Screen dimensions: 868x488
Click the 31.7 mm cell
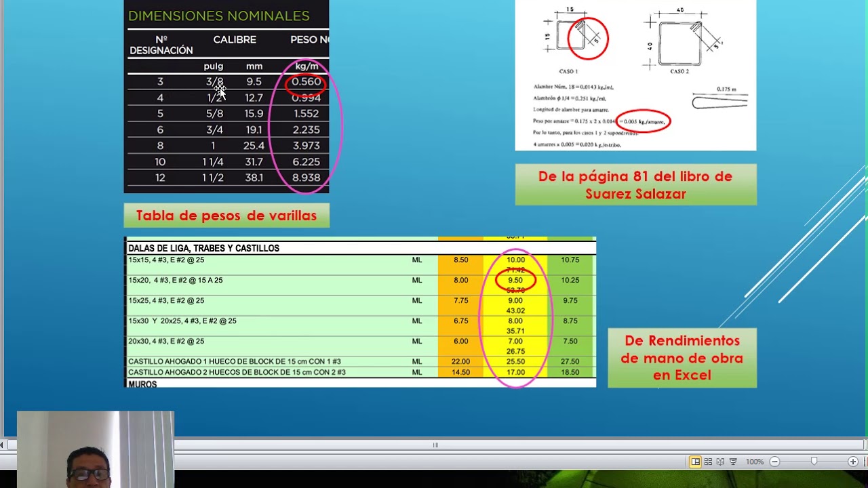point(254,161)
